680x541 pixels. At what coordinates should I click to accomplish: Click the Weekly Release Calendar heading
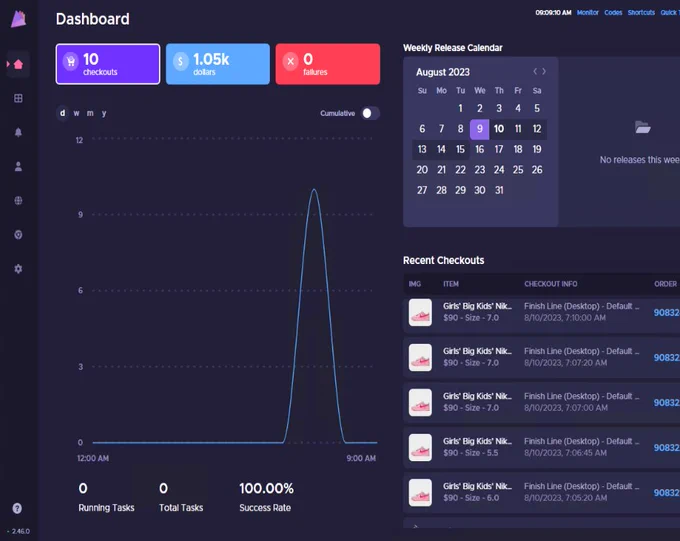(x=452, y=48)
